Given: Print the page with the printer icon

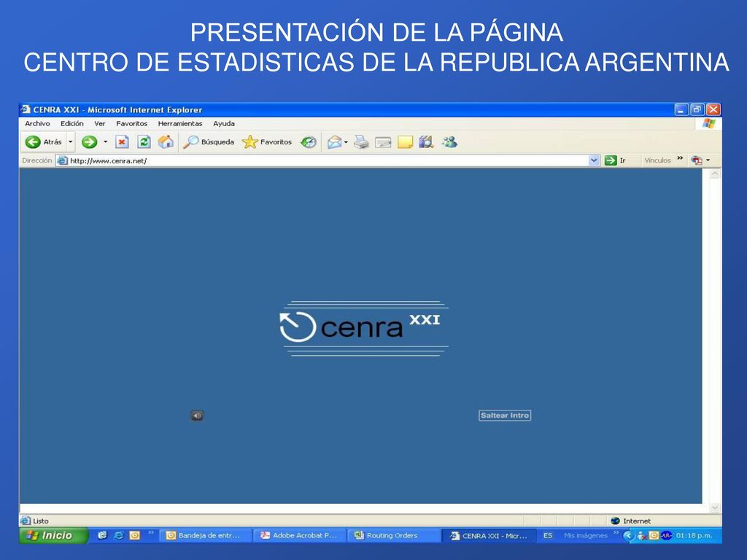Looking at the screenshot, I should pyautogui.click(x=361, y=142).
